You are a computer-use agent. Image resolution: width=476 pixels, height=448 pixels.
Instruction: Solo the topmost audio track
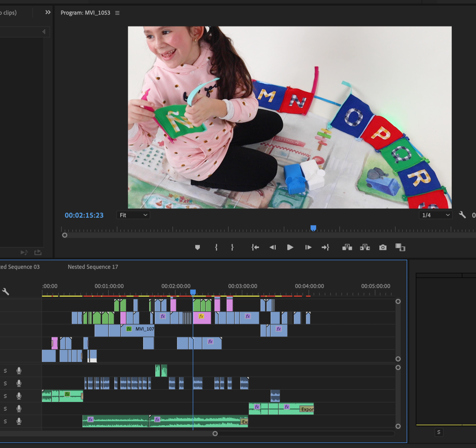coord(6,371)
